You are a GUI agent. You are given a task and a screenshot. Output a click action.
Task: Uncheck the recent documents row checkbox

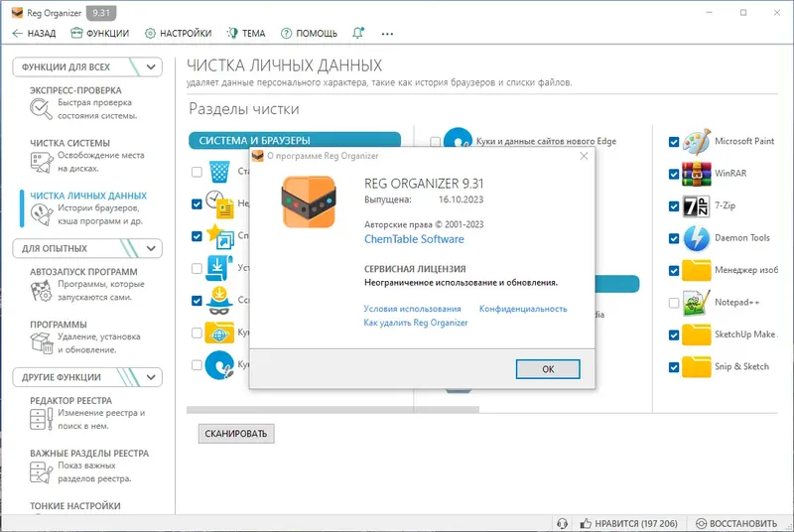pos(197,204)
